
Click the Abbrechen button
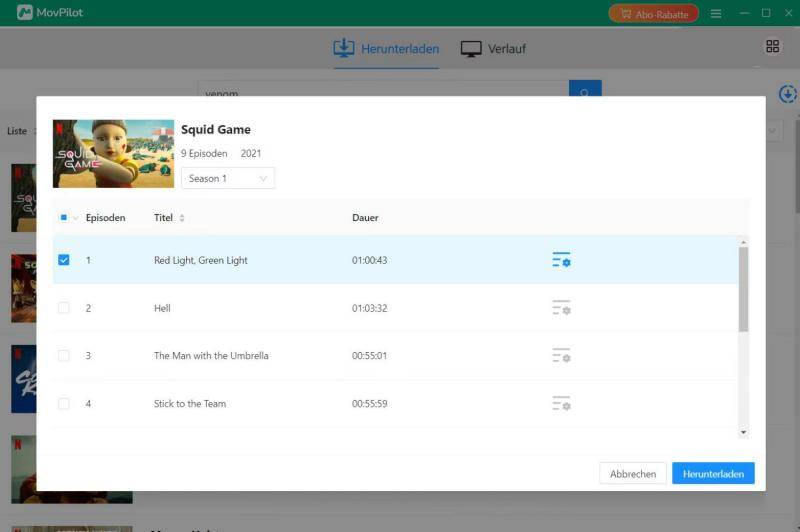[x=633, y=473]
